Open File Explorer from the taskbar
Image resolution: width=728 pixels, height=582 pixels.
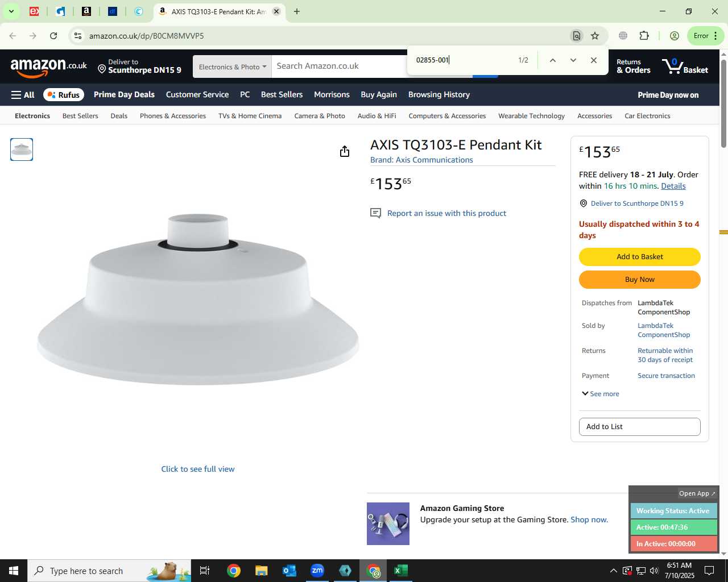[261, 571]
